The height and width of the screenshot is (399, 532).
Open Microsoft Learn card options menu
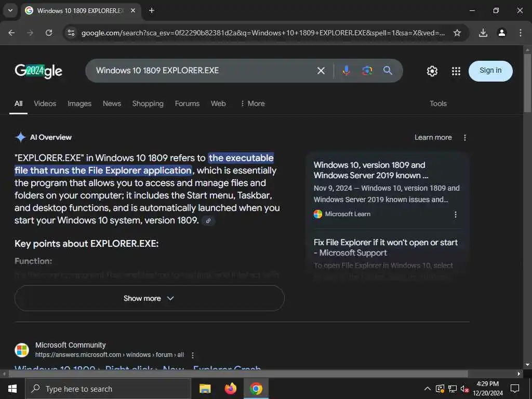coord(455,215)
